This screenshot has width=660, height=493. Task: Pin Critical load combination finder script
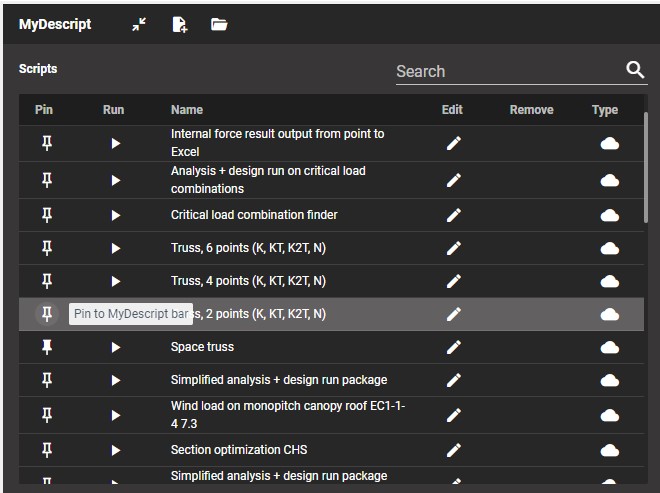tap(47, 215)
